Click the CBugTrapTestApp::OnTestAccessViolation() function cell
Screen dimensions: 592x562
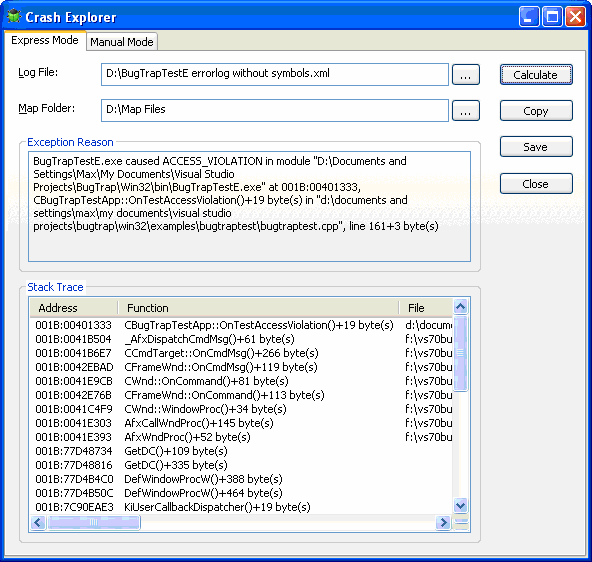tap(259, 325)
